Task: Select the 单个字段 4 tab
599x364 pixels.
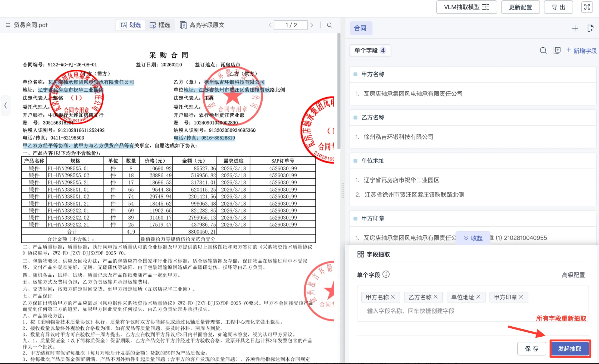Action: pos(370,51)
